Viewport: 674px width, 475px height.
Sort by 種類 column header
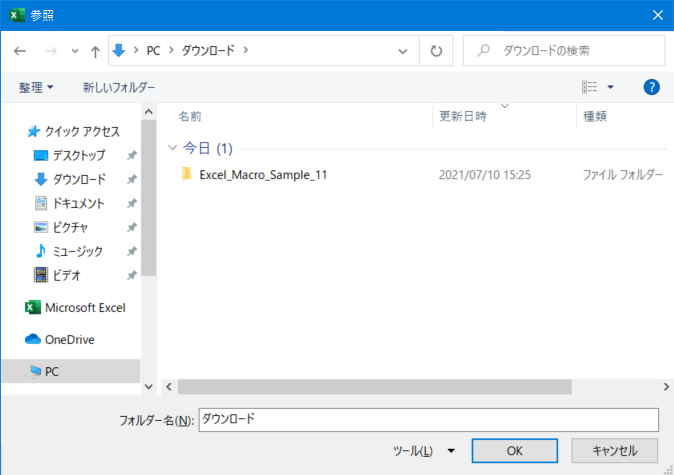pos(595,116)
